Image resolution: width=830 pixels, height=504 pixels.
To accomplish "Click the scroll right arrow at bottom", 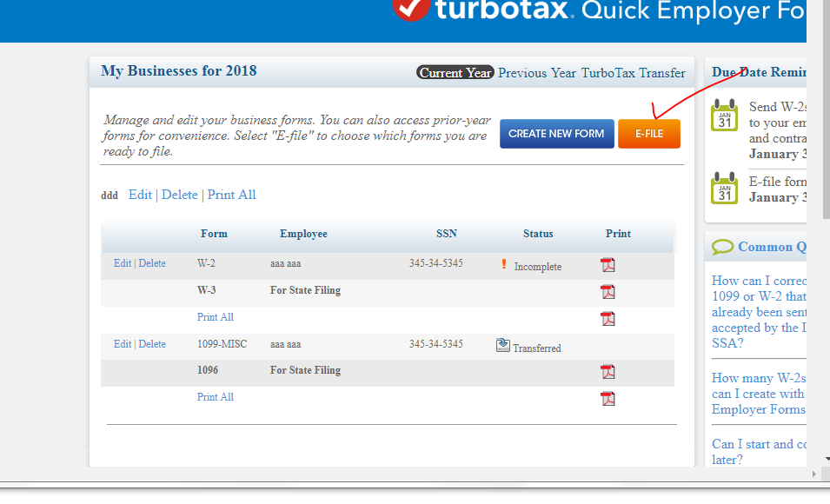I will tap(814, 474).
